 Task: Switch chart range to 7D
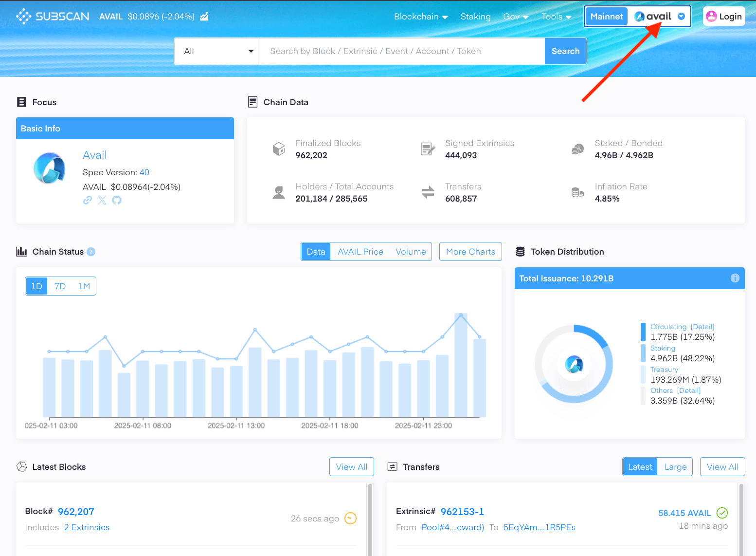point(60,286)
